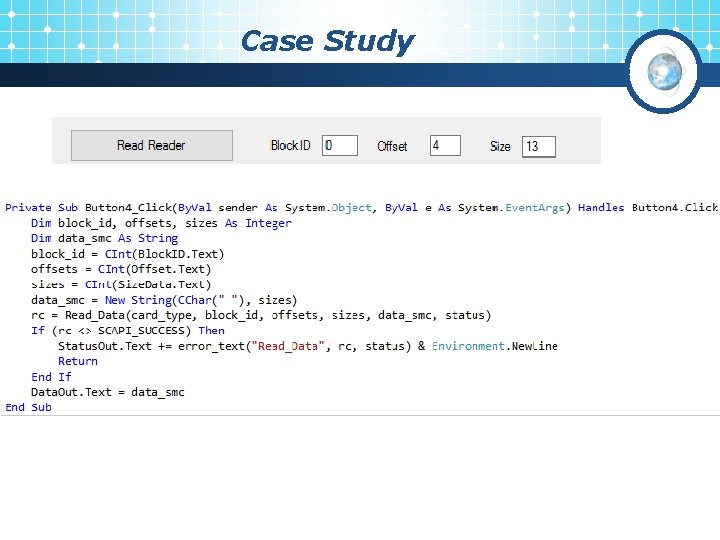Image resolution: width=720 pixels, height=540 pixels.
Task: Click the 'End If' code line
Action: [x=51, y=377]
